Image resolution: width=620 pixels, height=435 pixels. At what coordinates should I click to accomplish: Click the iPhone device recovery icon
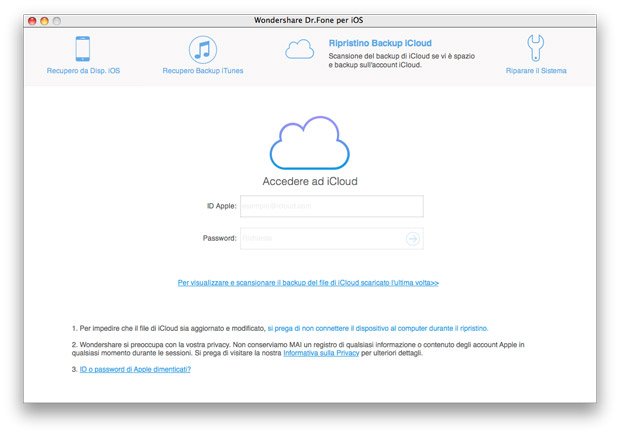(x=83, y=49)
